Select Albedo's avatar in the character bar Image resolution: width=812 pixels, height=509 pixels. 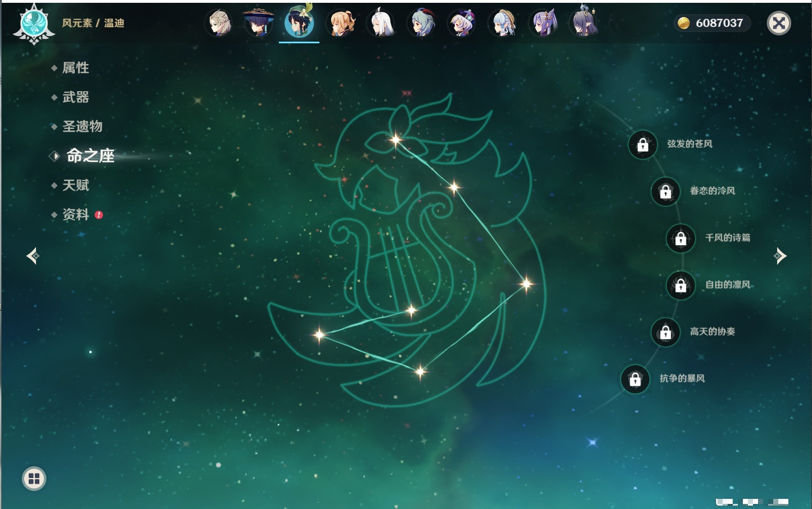[x=220, y=24]
